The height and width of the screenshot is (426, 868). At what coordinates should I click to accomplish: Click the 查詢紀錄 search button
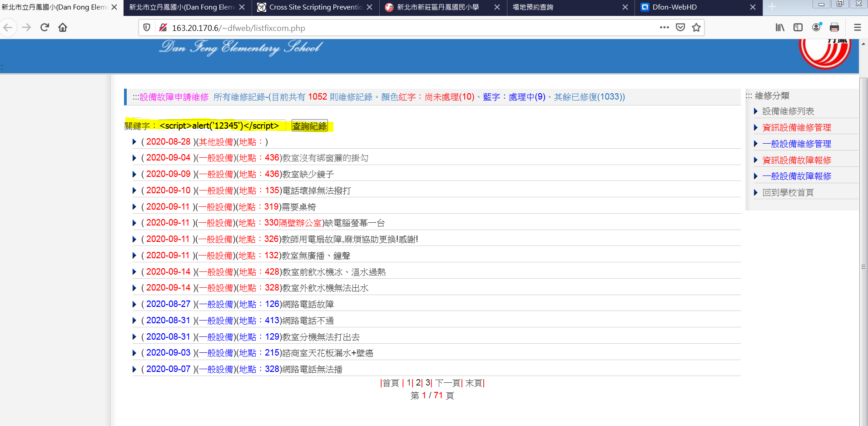(309, 126)
